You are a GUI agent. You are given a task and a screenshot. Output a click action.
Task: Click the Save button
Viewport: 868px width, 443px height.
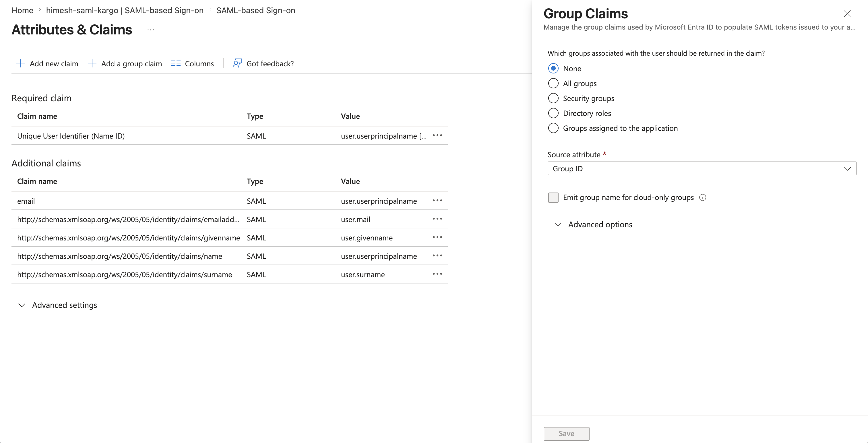(566, 434)
